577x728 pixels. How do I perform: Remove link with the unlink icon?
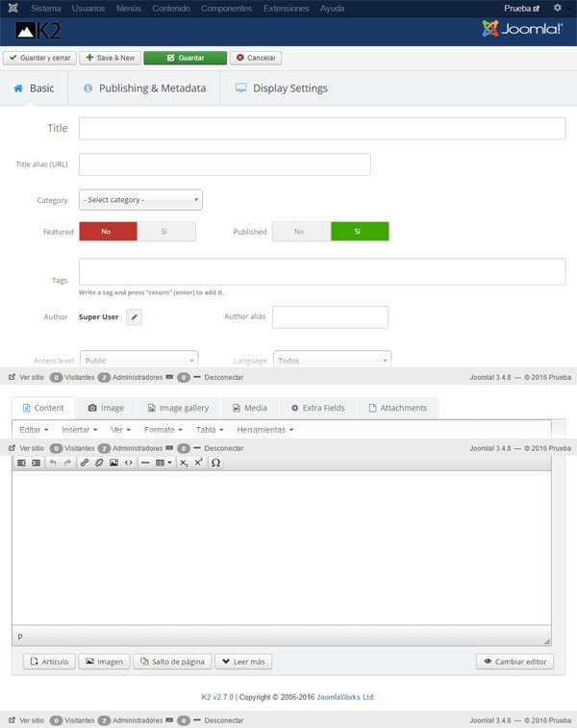pyautogui.click(x=99, y=463)
